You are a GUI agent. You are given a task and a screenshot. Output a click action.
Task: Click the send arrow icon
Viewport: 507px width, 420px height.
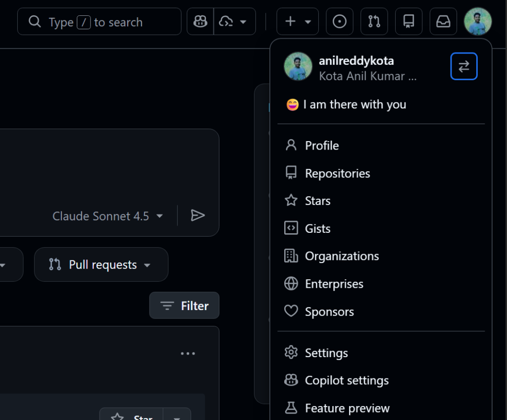(x=198, y=215)
